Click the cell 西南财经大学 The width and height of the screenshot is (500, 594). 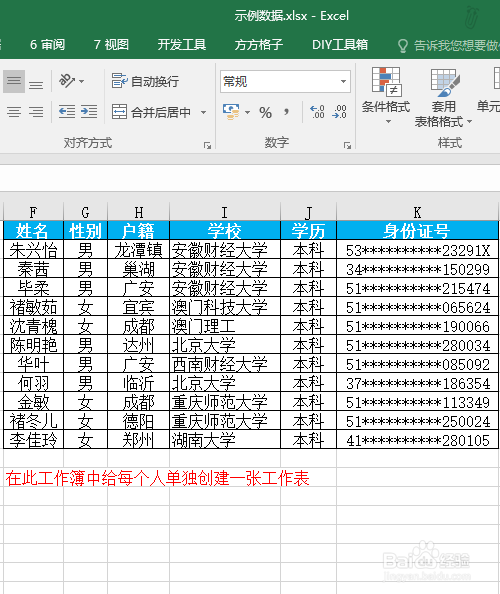225,363
